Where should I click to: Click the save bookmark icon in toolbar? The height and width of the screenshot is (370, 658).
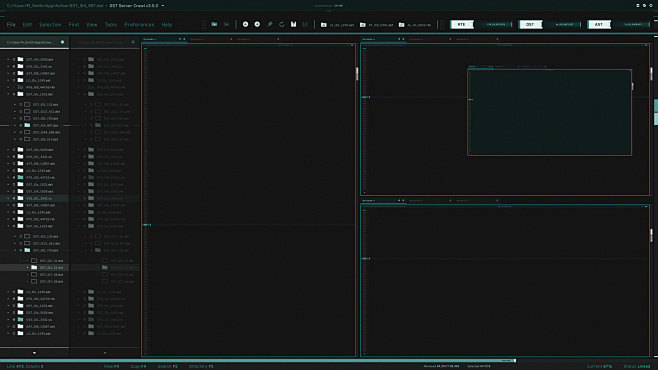pos(294,24)
